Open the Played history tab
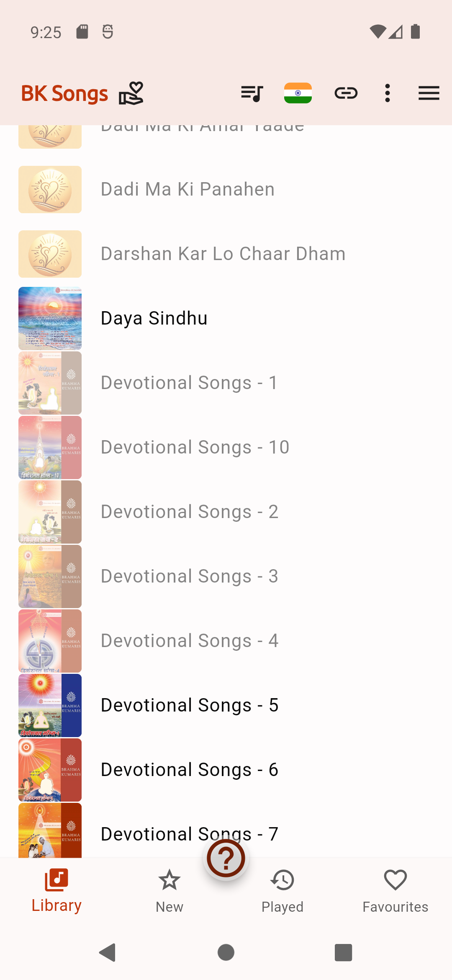 (282, 890)
